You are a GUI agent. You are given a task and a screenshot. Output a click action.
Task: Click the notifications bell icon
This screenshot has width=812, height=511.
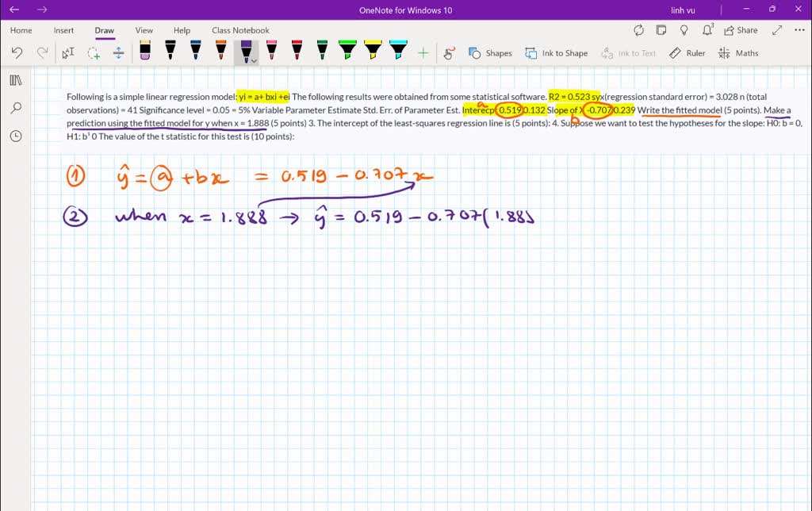tap(706, 30)
